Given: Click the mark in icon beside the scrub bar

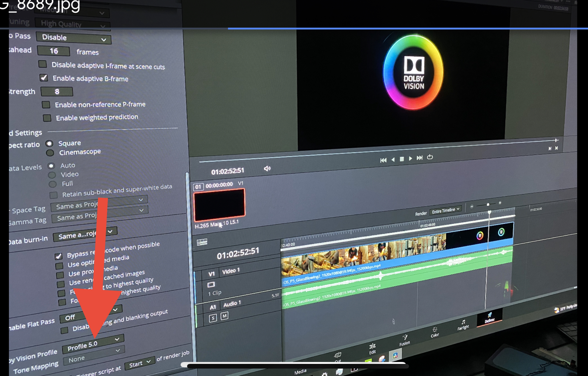Looking at the screenshot, I should pos(550,148).
